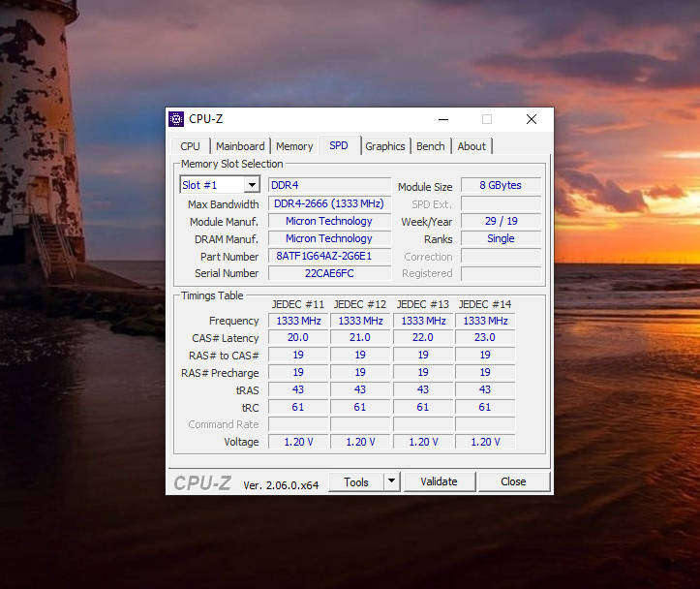Close the CPU-Z window with X
This screenshot has width=700, height=589.
point(532,119)
